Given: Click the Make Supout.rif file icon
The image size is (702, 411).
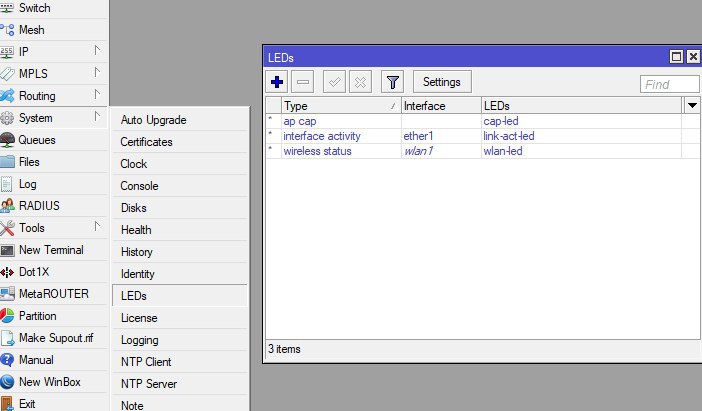Looking at the screenshot, I should (x=7, y=338).
